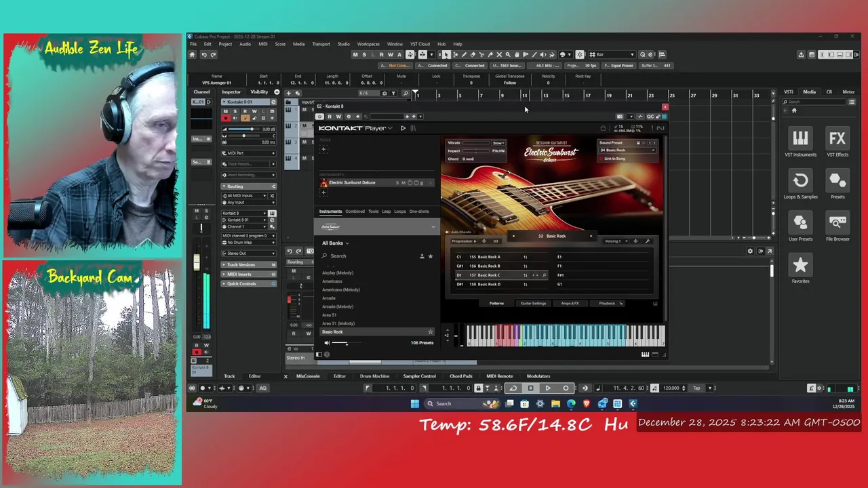868x488 pixels.
Task: Open File Explorer from the taskbar
Action: pos(555,404)
